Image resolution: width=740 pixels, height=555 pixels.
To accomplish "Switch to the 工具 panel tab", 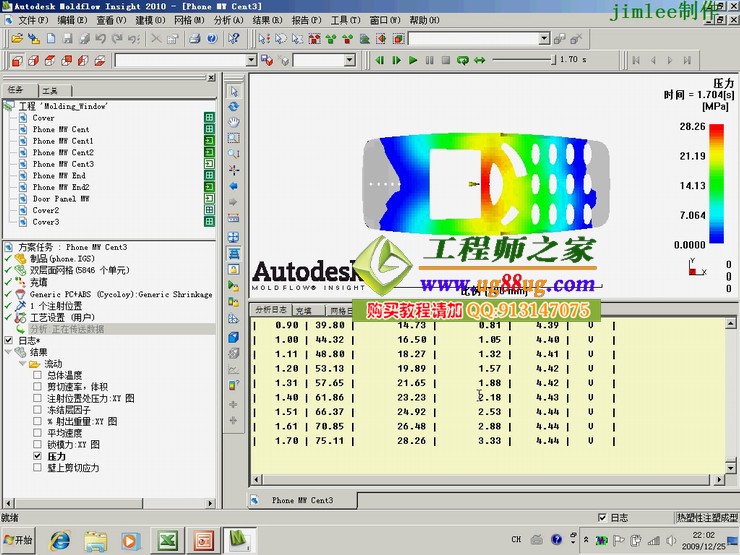I will 49,90.
